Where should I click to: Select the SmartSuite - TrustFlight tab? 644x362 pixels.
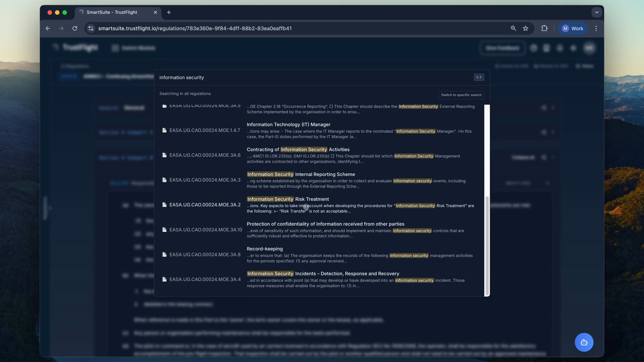[112, 12]
